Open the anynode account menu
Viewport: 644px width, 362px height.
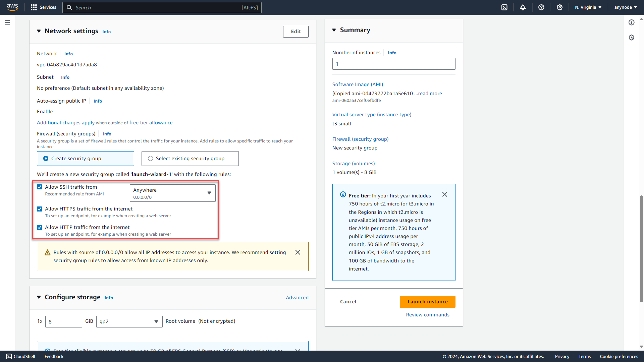tap(625, 7)
